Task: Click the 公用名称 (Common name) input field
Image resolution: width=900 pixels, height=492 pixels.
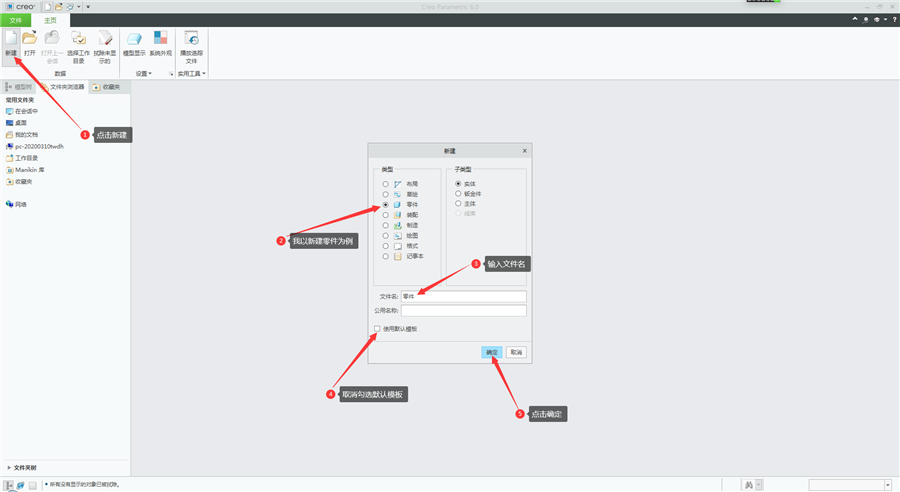Action: click(x=464, y=311)
